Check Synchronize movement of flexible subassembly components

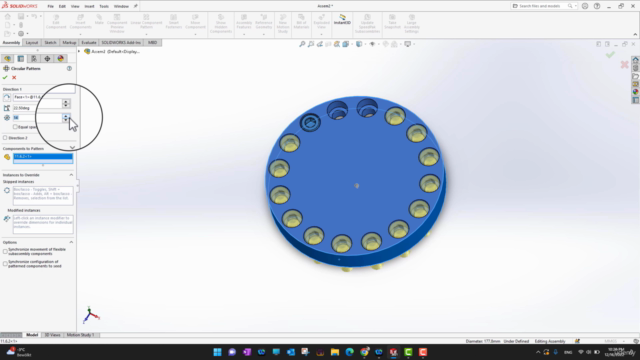point(5,251)
